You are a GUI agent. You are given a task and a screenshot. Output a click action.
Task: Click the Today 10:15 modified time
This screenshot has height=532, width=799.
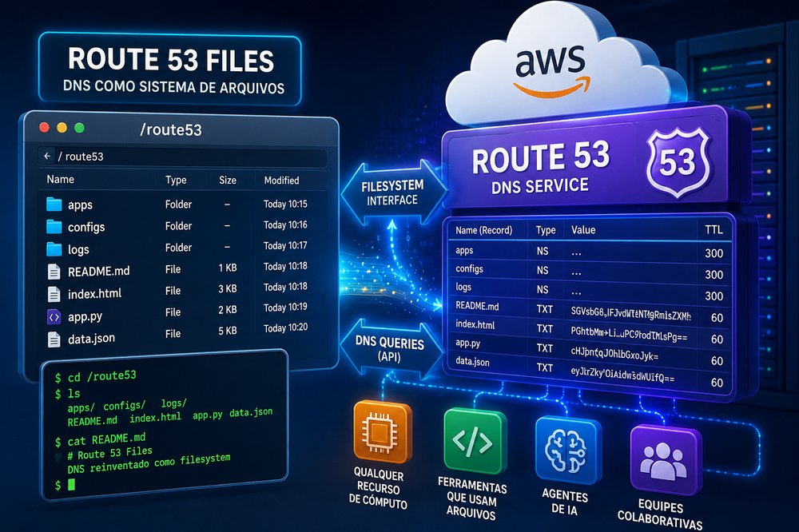285,204
